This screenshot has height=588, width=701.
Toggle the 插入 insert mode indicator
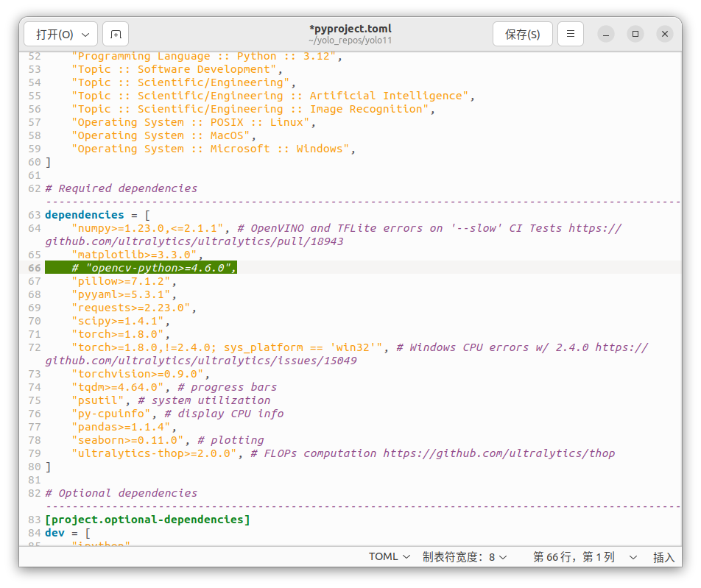coord(663,557)
